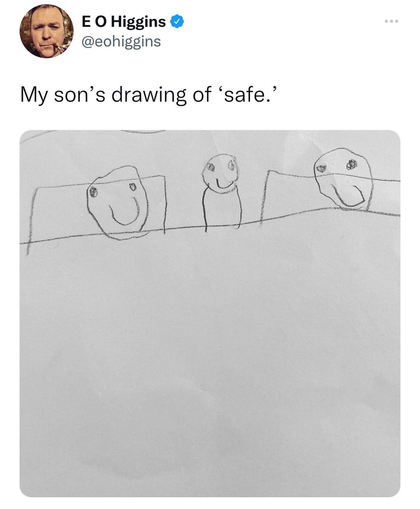Click the middle figure's body in the drawing
The image size is (420, 509).
222,209
